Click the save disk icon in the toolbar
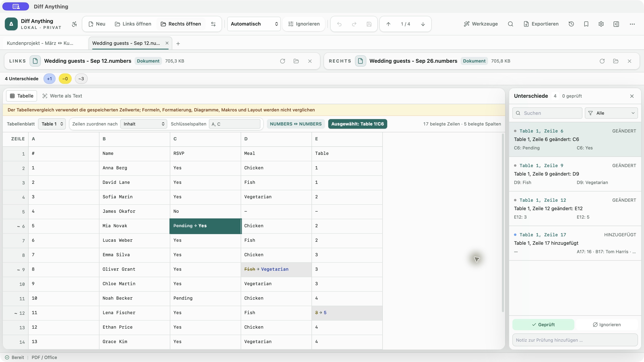 pyautogui.click(x=369, y=24)
